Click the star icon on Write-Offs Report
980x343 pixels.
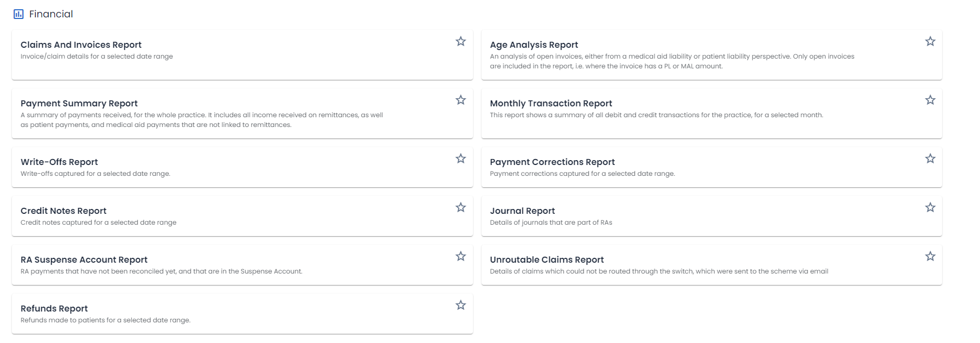(460, 158)
